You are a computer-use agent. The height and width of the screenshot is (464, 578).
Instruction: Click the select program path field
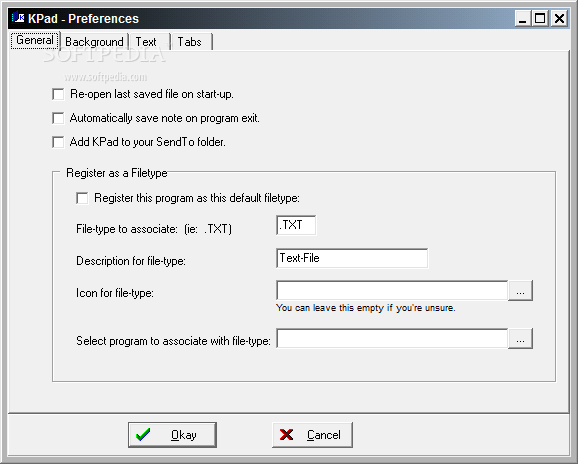coord(392,338)
